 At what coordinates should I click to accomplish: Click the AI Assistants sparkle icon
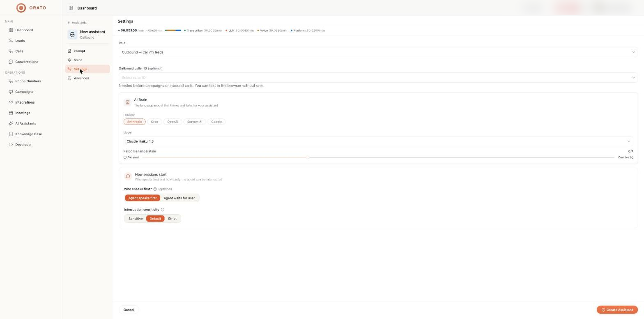coord(11,123)
